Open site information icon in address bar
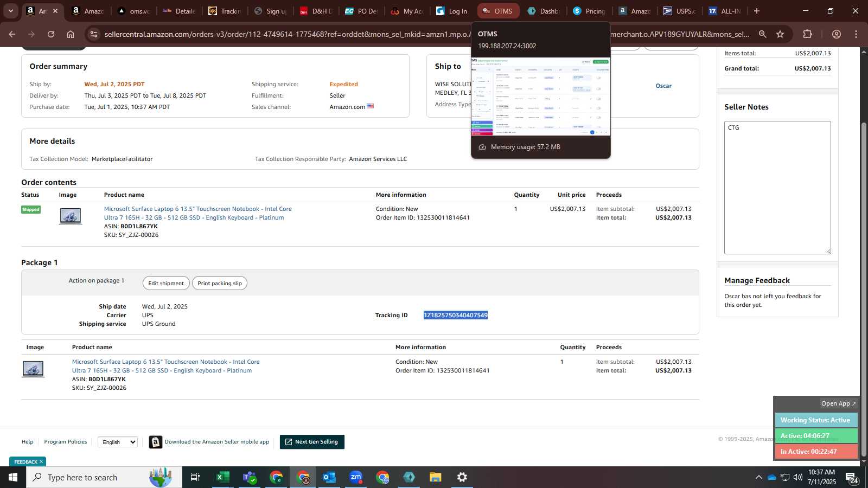Screen dimensions: 868x488 94,34
